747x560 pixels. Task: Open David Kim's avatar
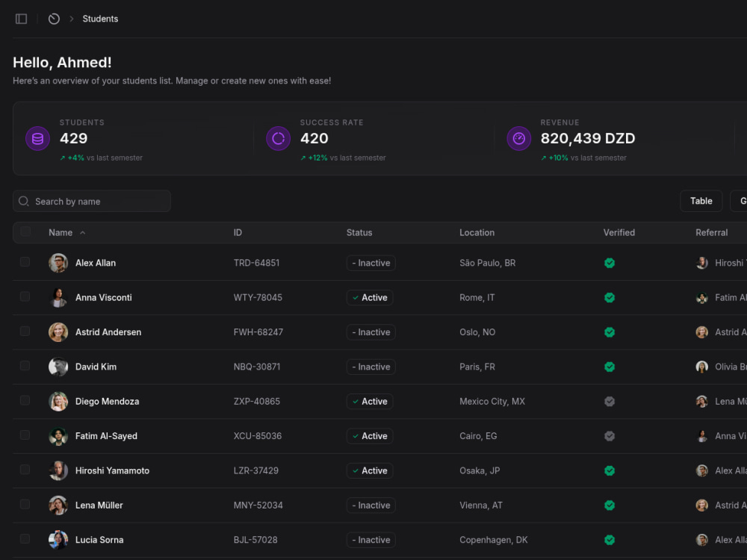[x=58, y=367]
